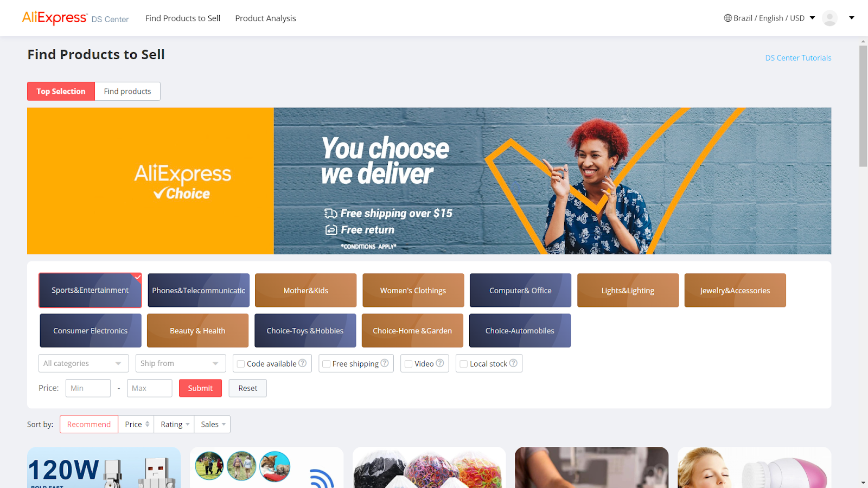Click the red Submit button
The height and width of the screenshot is (488, 868).
(x=200, y=388)
